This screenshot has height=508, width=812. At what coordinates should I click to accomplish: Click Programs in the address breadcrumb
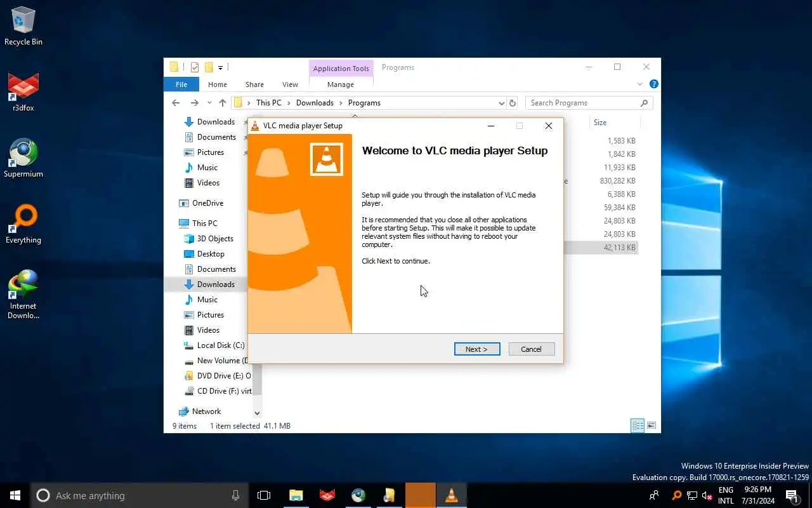point(364,103)
